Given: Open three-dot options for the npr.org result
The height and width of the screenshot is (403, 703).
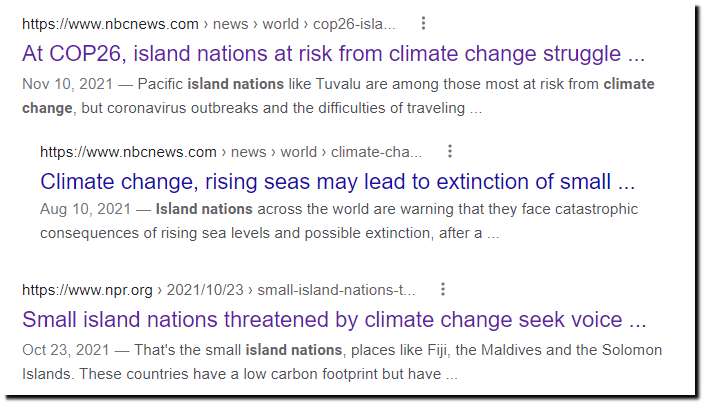Looking at the screenshot, I should [x=443, y=289].
